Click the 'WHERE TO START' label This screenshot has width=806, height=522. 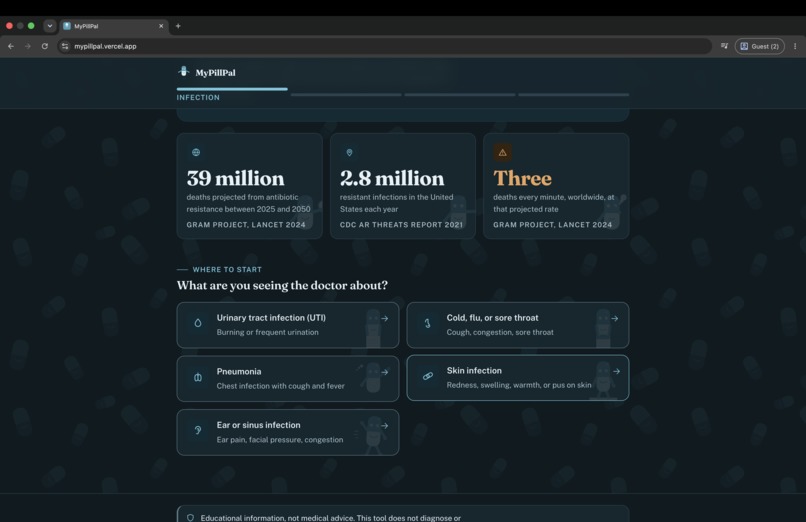227,269
